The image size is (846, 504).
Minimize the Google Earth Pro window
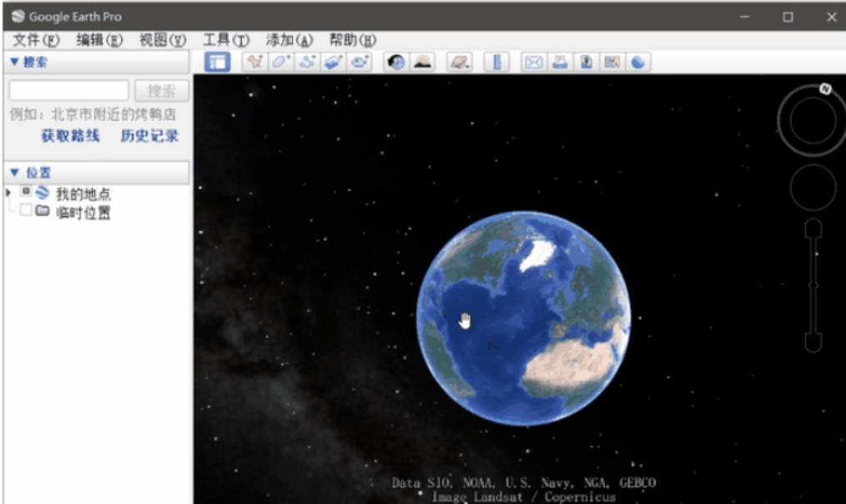point(744,17)
